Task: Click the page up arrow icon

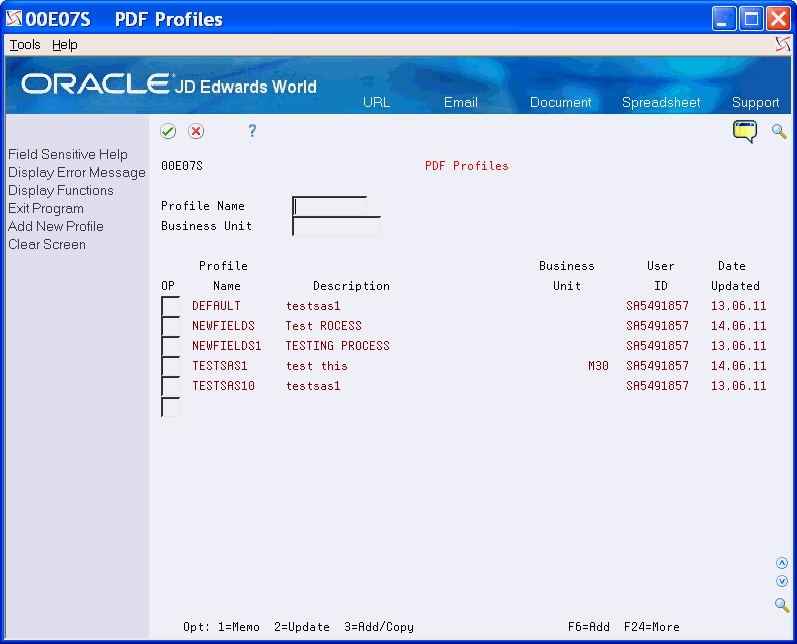Action: [782, 563]
